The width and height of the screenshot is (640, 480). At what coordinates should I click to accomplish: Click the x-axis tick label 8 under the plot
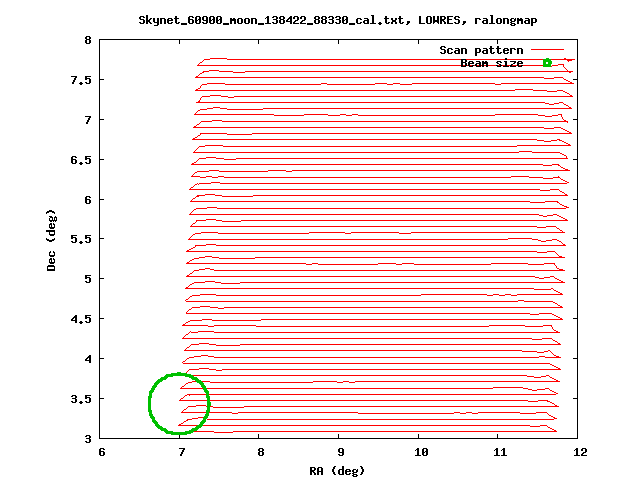[261, 452]
